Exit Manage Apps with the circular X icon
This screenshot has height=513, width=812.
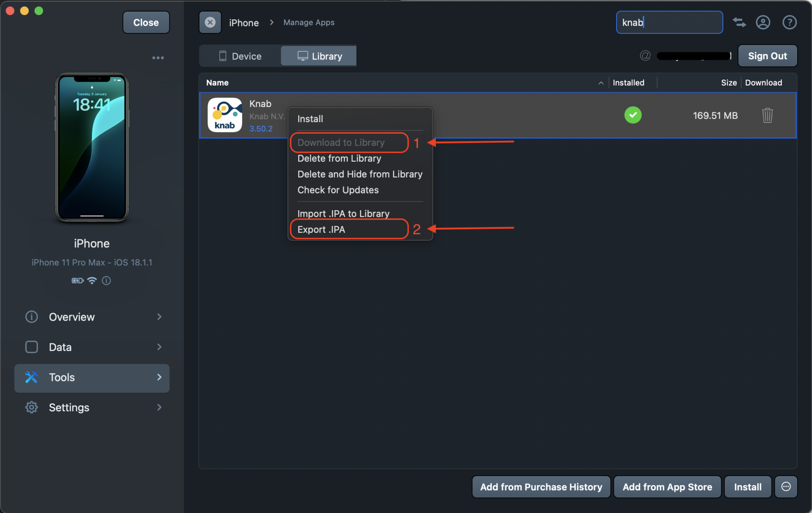tap(210, 22)
